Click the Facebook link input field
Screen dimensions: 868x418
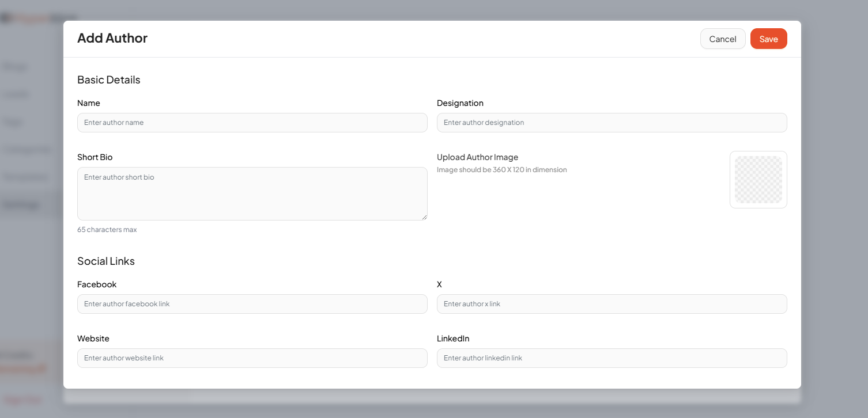click(252, 304)
